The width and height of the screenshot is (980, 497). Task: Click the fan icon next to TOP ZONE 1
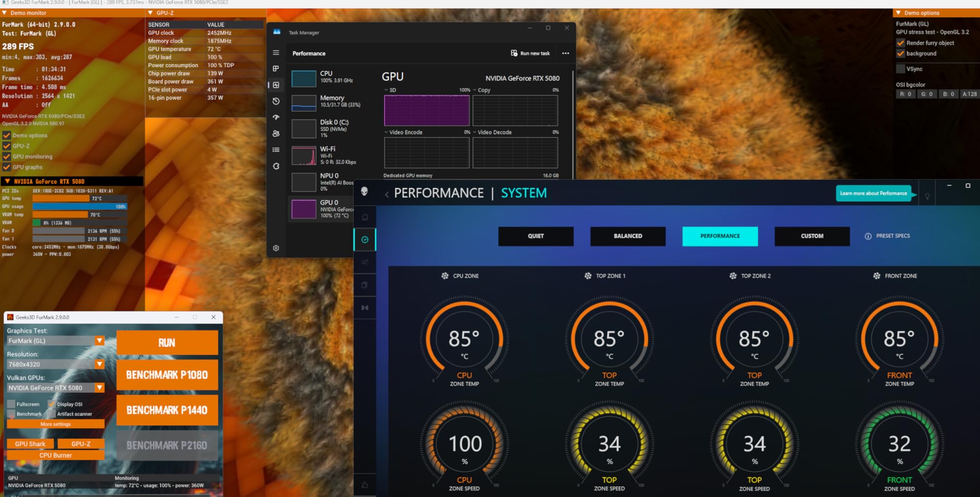click(x=588, y=276)
